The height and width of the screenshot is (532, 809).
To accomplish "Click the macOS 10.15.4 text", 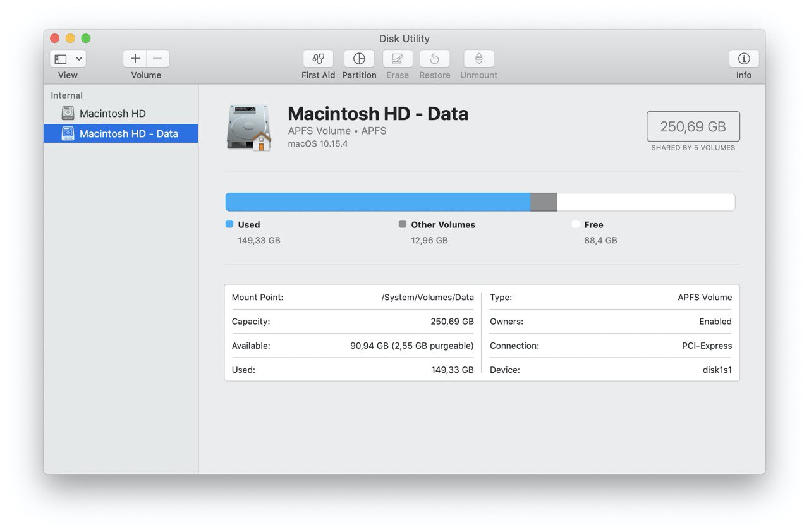I will point(317,143).
